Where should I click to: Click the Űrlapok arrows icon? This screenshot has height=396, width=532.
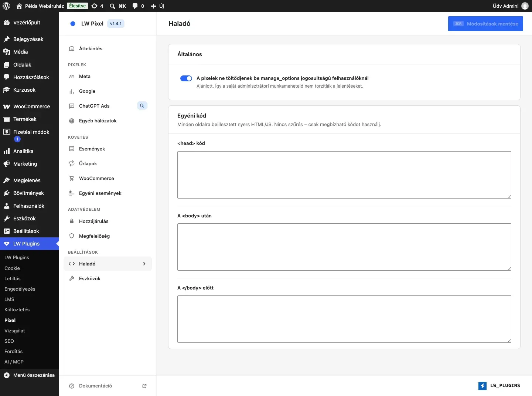click(72, 163)
